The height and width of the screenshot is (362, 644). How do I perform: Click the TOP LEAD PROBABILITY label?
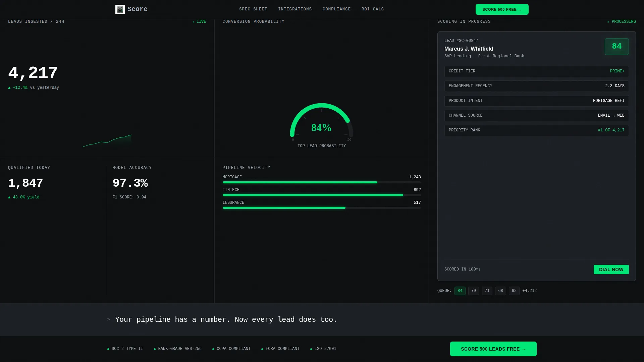[322, 146]
